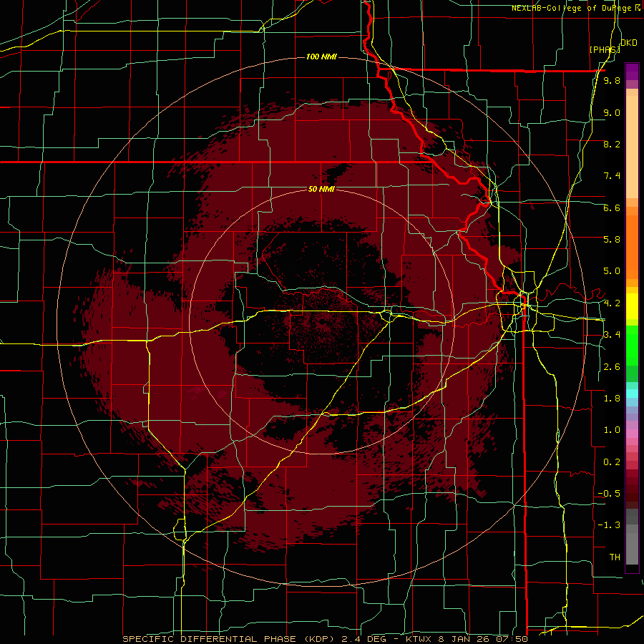Viewport: 644px width, 644px height.
Task: Click the 0.2 value on the scale
Action: coord(612,462)
